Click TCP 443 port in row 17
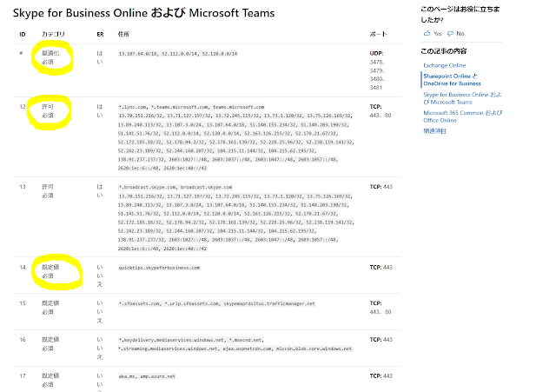This screenshot has height=392, width=556. pos(381,375)
